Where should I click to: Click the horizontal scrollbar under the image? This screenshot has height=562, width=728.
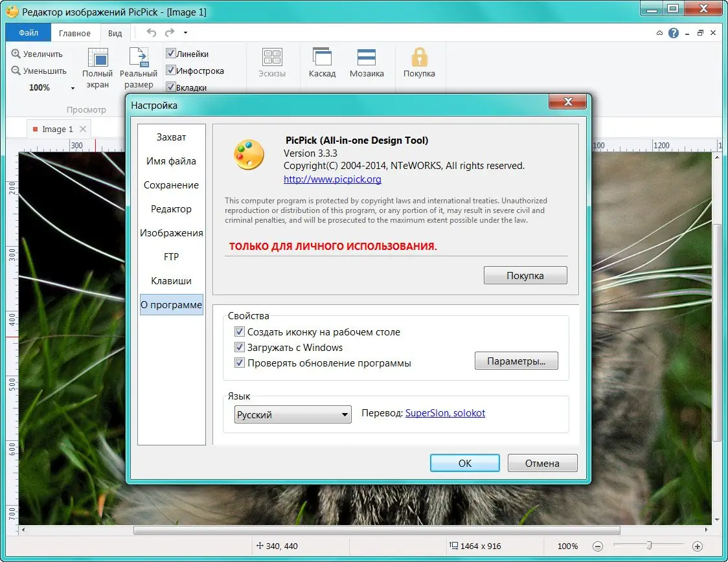coord(376,530)
